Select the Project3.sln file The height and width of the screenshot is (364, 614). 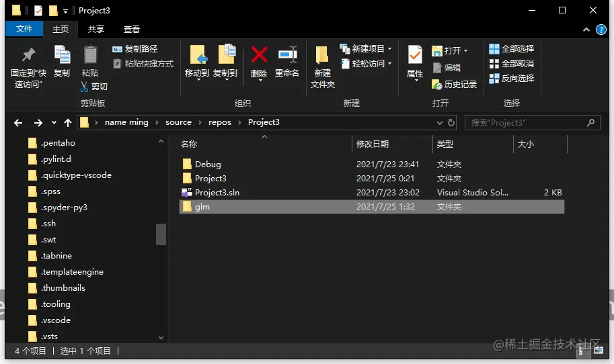click(371, 192)
